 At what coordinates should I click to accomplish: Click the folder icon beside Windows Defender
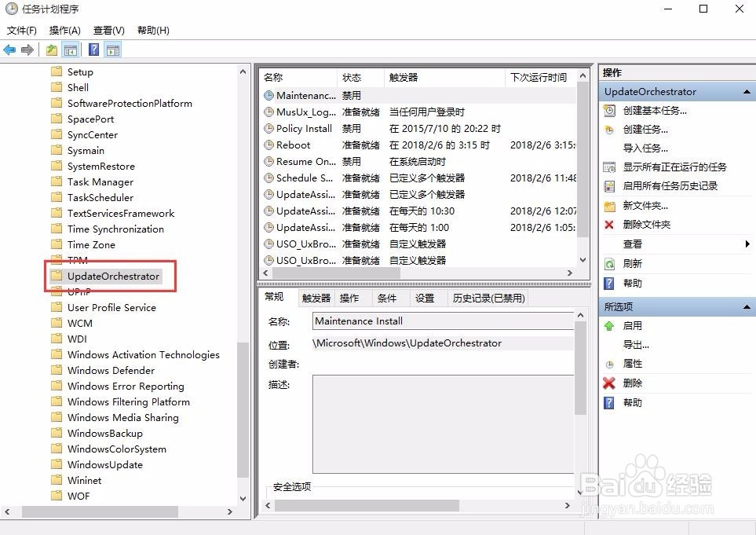point(57,370)
